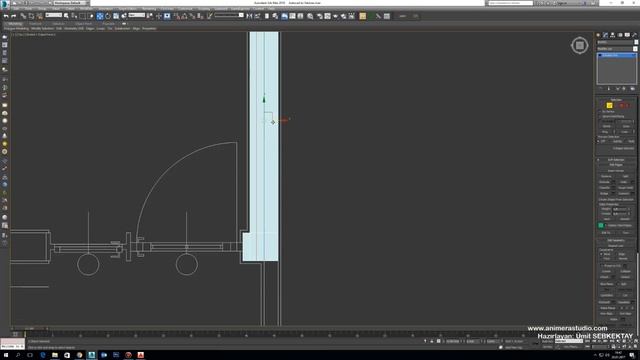Open the Modifiers menu

click(x=86, y=9)
